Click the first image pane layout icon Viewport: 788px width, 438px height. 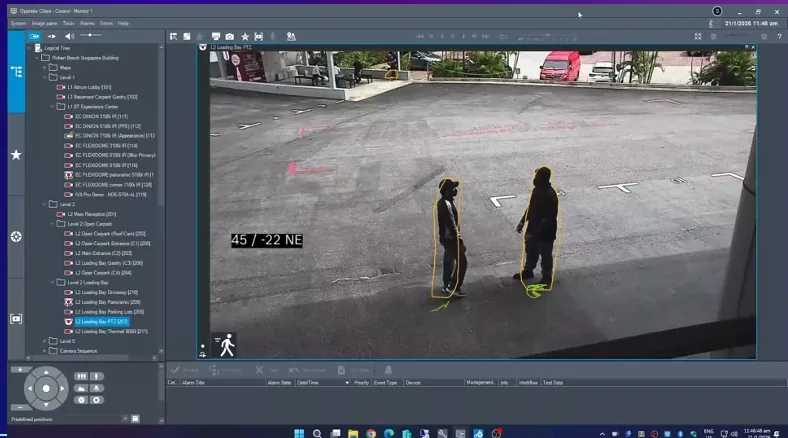pyautogui.click(x=173, y=37)
